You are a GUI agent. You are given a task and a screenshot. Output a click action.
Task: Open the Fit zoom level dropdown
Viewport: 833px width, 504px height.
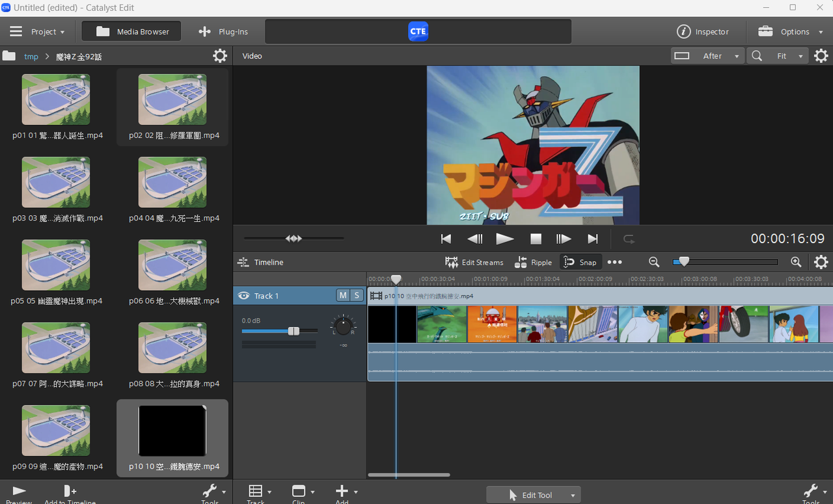[x=778, y=56]
